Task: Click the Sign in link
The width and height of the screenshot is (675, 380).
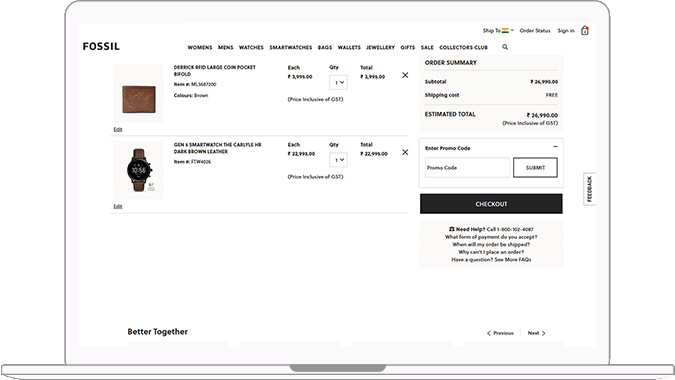Action: click(566, 31)
